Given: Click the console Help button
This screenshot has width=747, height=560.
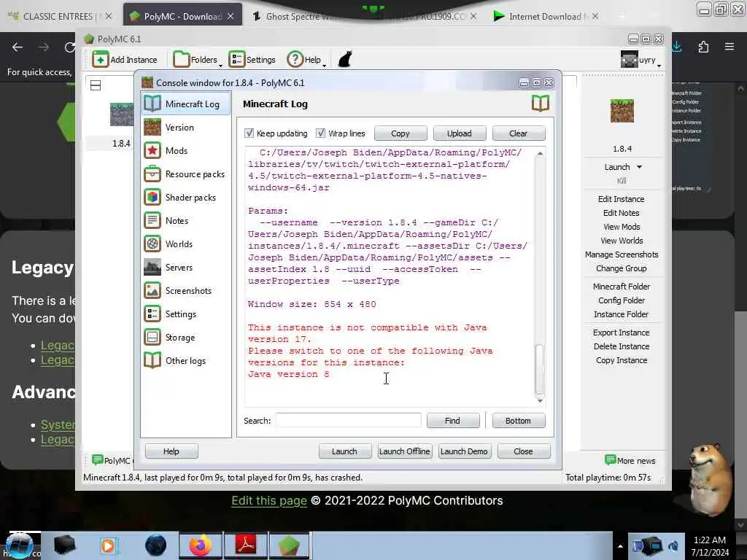Looking at the screenshot, I should tap(171, 451).
